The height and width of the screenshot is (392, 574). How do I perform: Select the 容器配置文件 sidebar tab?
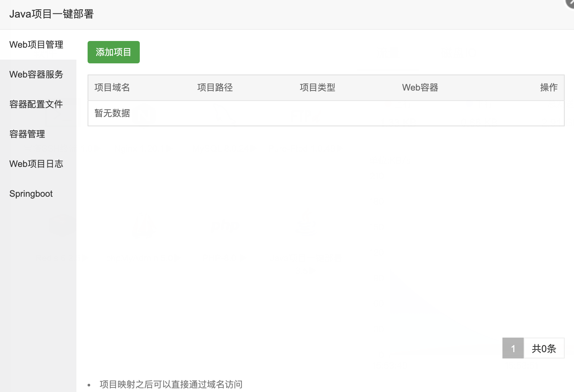pyautogui.click(x=37, y=104)
